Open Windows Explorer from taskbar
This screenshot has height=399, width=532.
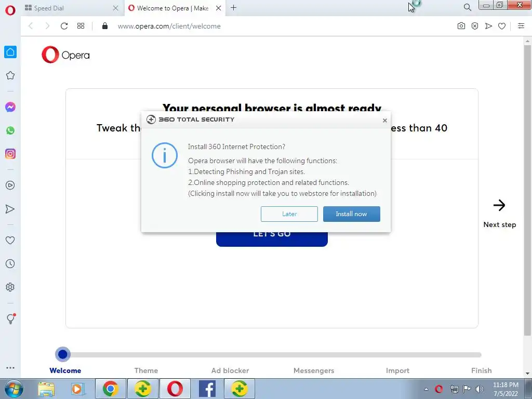tap(46, 389)
